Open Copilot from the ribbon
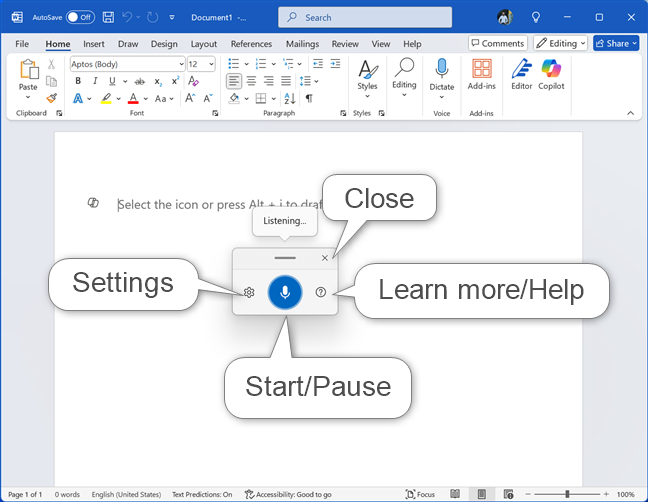The height and width of the screenshot is (502, 648). (x=551, y=74)
